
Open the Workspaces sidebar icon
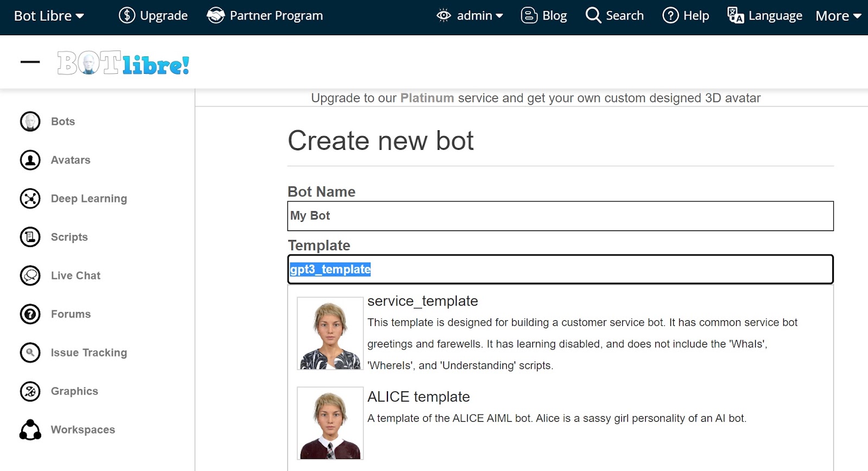pos(30,430)
